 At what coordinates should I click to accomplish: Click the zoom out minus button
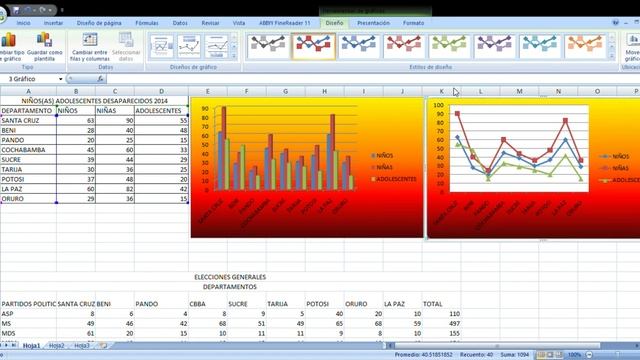point(589,355)
